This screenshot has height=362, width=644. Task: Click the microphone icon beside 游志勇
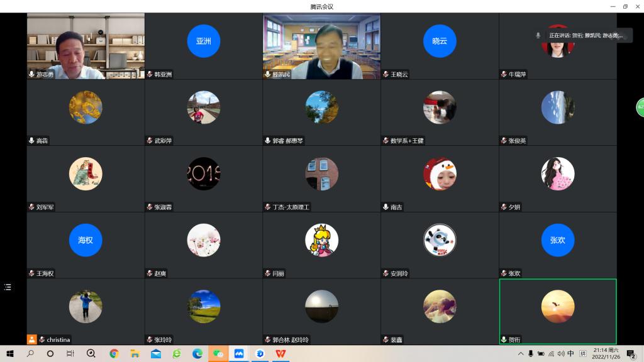click(x=31, y=74)
